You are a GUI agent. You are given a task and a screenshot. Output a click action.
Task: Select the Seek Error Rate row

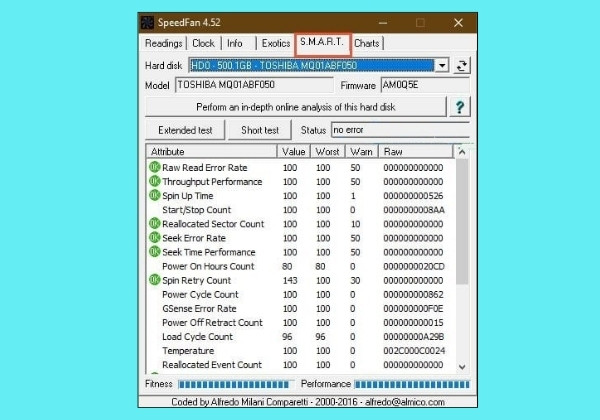pos(301,238)
